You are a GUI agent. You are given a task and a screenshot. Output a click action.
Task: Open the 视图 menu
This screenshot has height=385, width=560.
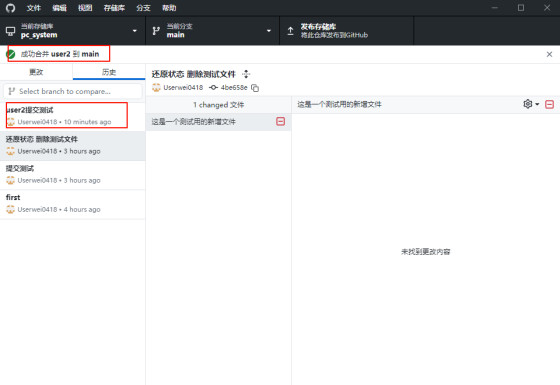point(85,8)
